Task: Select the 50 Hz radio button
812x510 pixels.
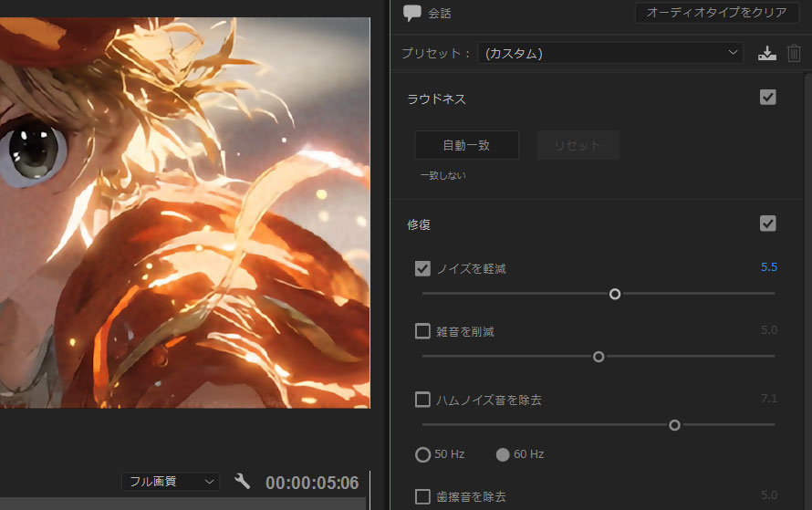Action: click(423, 454)
